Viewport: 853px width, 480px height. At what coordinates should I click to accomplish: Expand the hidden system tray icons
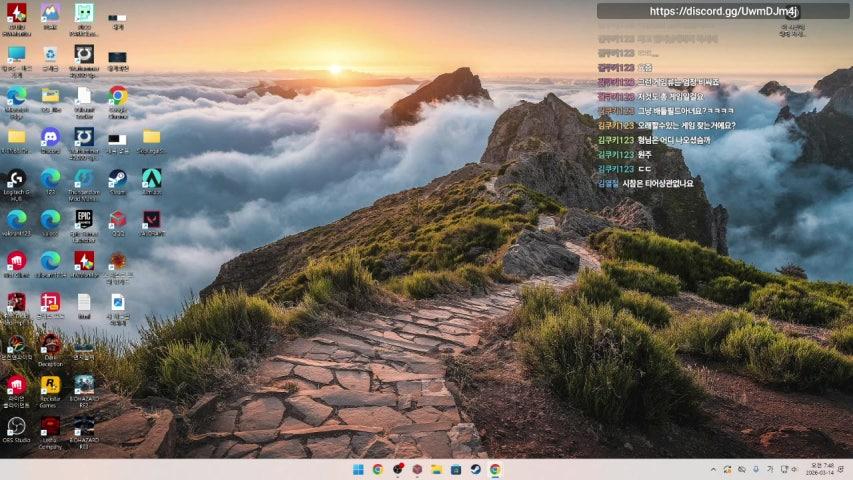point(713,469)
